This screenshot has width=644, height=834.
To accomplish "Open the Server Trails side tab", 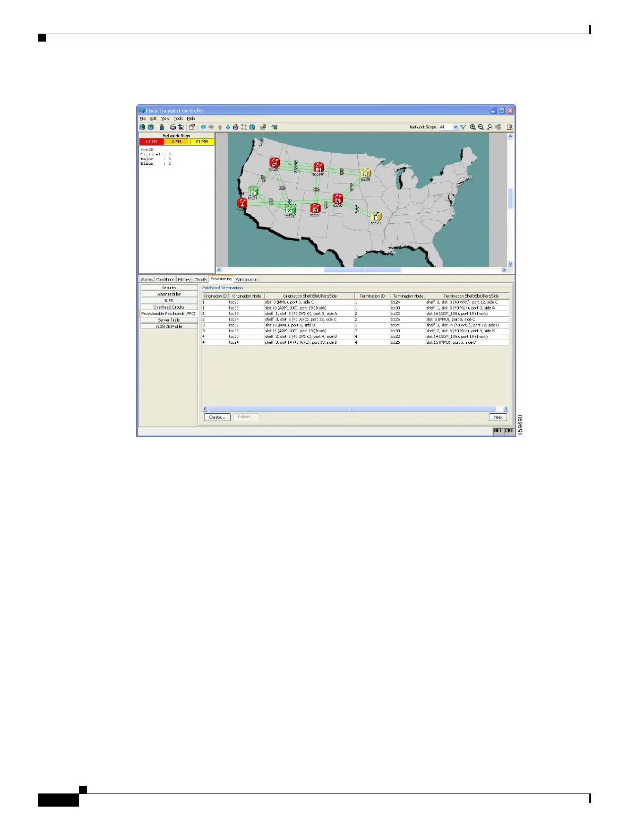I will (x=169, y=320).
